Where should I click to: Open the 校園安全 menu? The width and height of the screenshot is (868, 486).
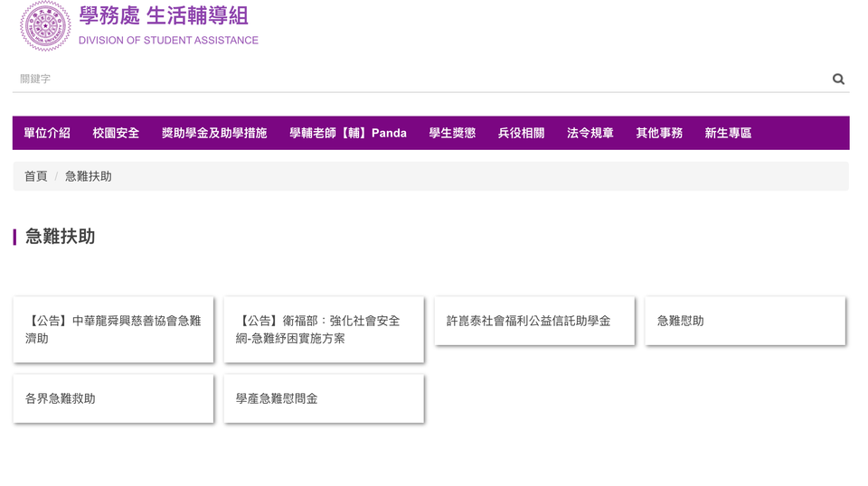[x=116, y=133]
